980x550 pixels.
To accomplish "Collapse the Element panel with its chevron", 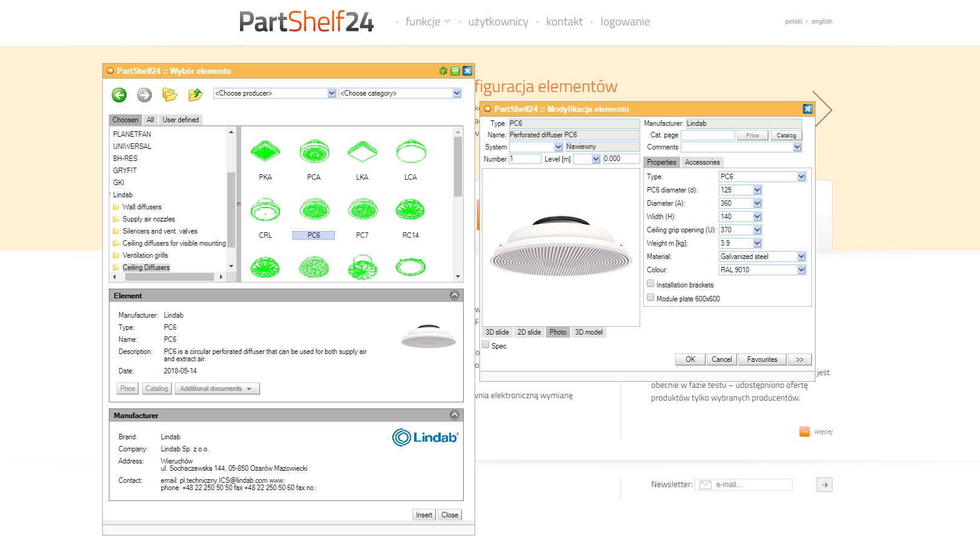I will coord(455,295).
